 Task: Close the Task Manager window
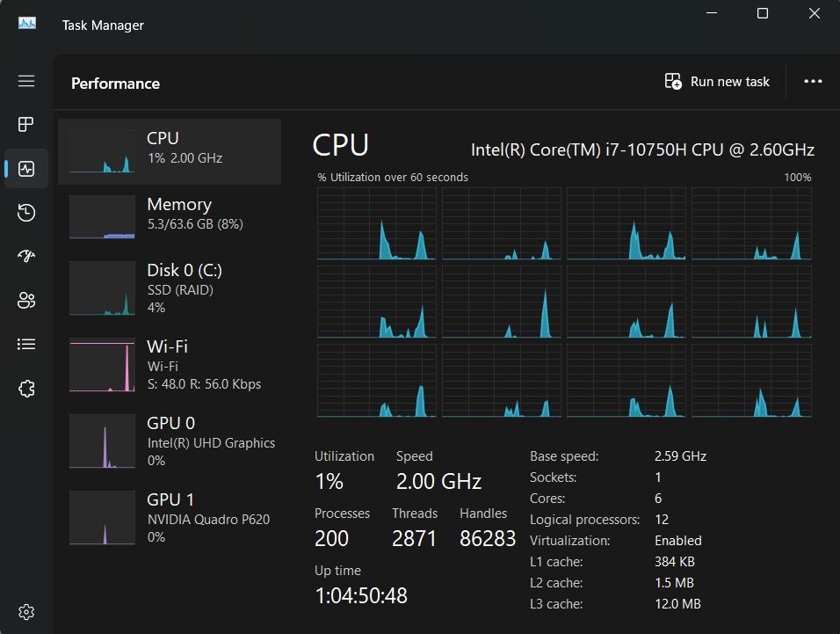pos(815,13)
